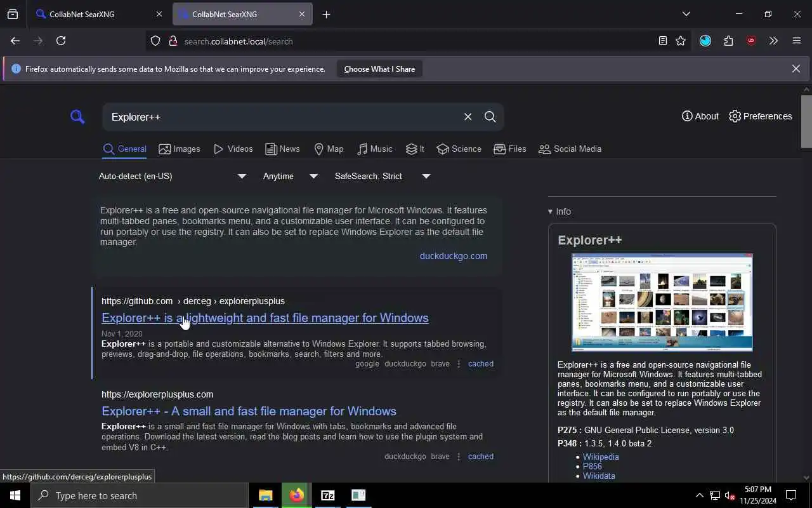812x508 pixels.
Task: Collapse the Info sidebar section
Action: click(559, 211)
